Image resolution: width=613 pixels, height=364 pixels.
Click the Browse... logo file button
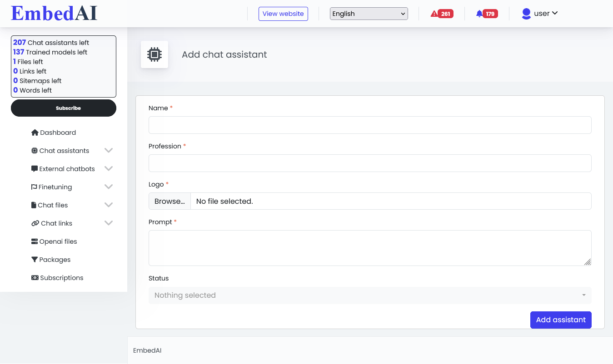pyautogui.click(x=169, y=201)
